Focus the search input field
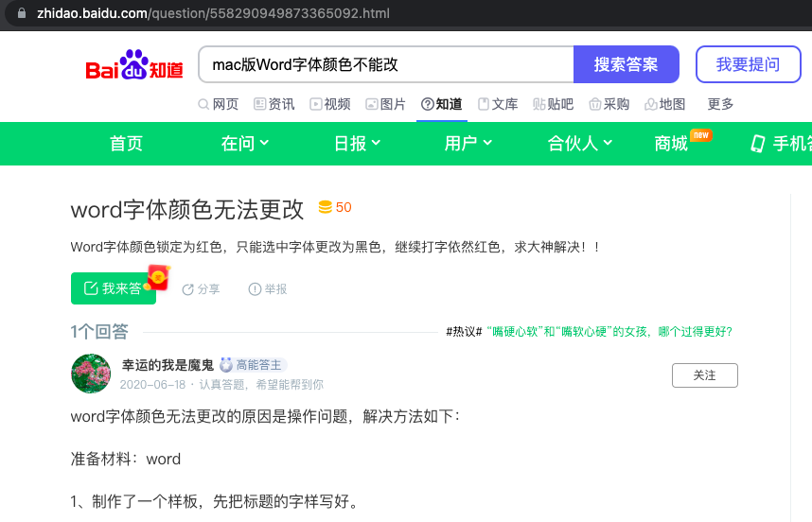The width and height of the screenshot is (812, 522). 386,64
